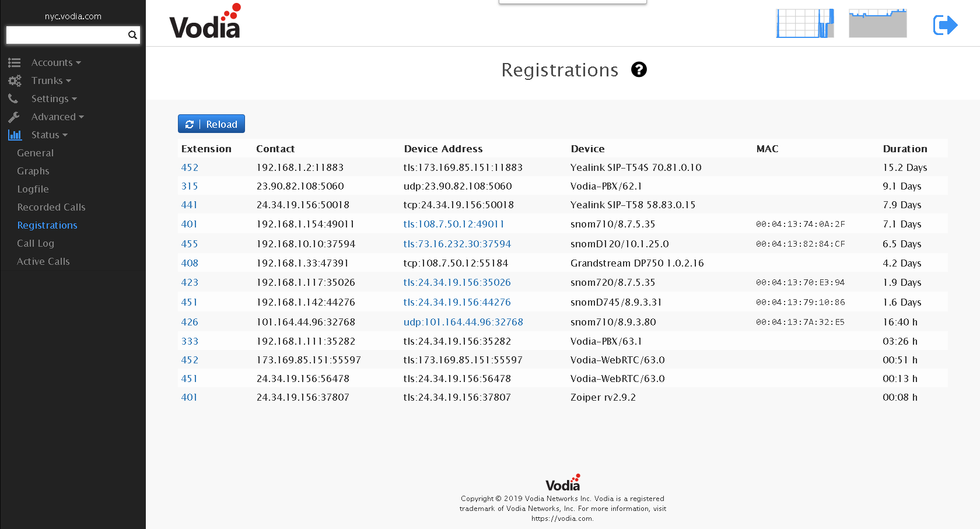Open the CPU usage graph icon

pos(805,23)
